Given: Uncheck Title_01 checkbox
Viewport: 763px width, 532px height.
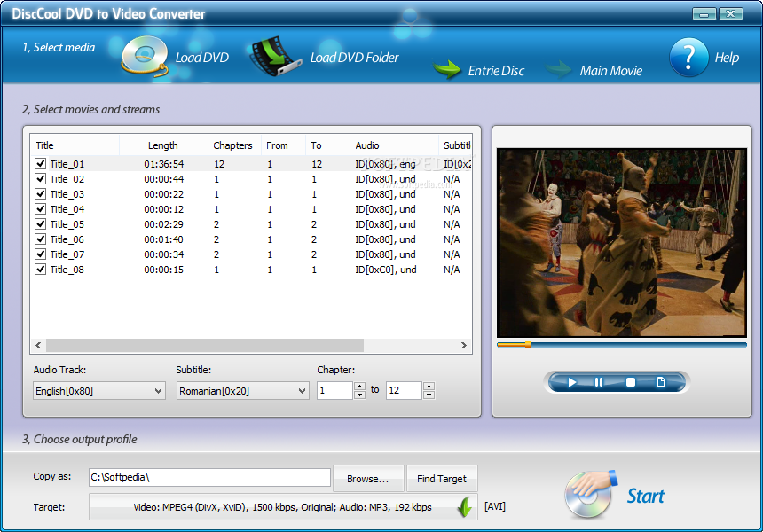Looking at the screenshot, I should pos(41,164).
